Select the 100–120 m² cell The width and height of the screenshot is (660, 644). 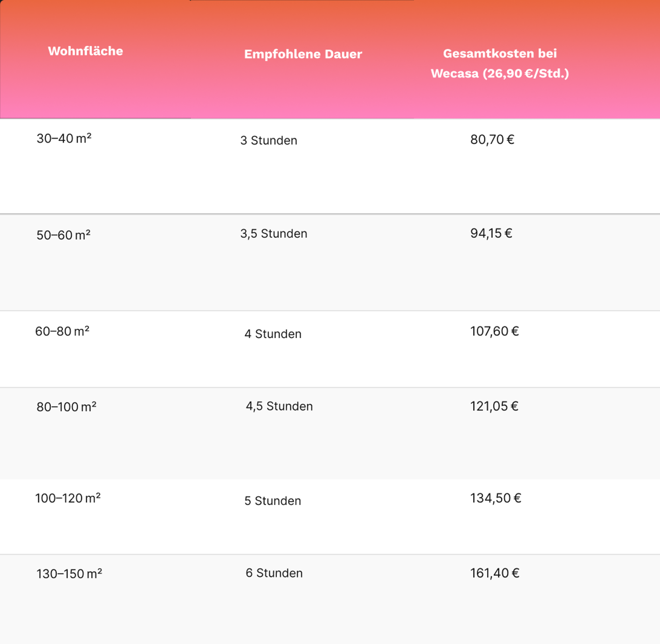pyautogui.click(x=68, y=498)
